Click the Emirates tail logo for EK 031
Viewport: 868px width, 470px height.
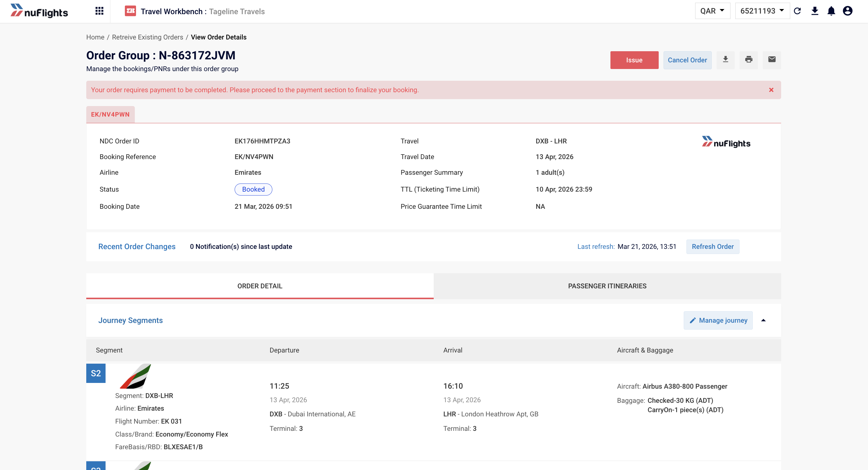(135, 376)
